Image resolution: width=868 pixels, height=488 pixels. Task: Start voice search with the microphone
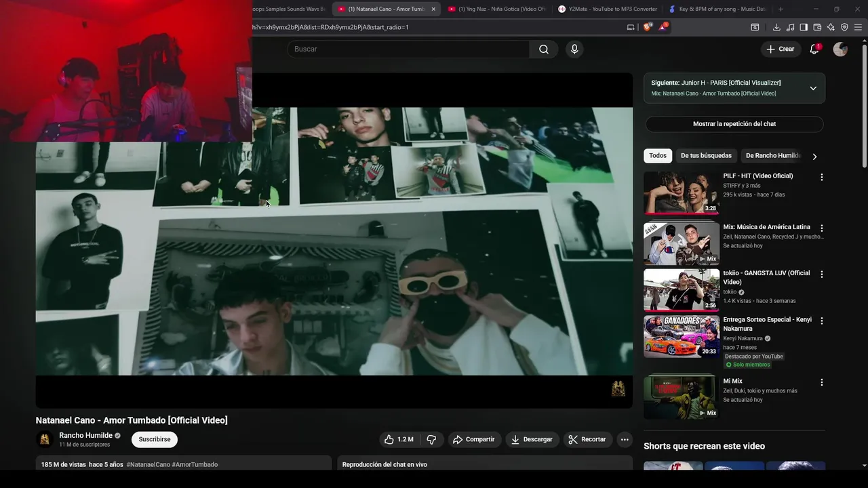[x=574, y=49]
